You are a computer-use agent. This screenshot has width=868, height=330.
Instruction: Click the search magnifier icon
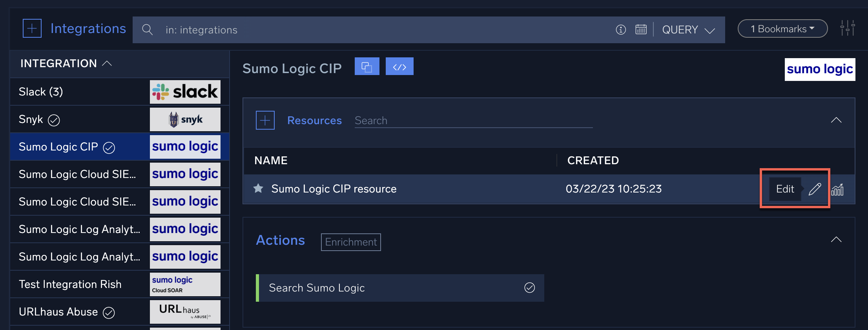[x=147, y=30]
